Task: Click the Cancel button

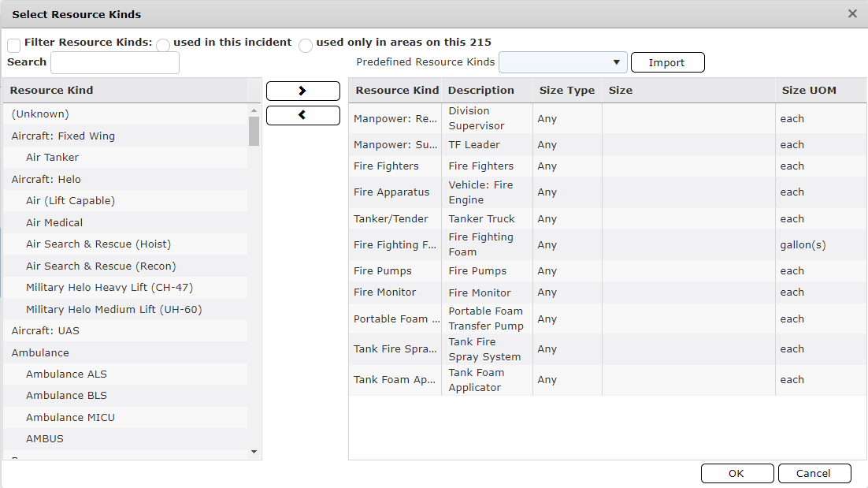Action: [814, 473]
